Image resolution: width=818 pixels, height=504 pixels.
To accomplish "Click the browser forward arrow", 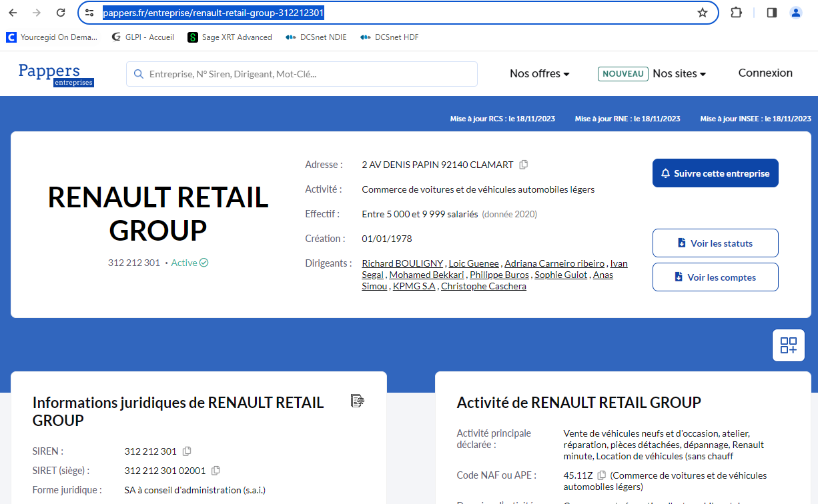I will pos(37,13).
